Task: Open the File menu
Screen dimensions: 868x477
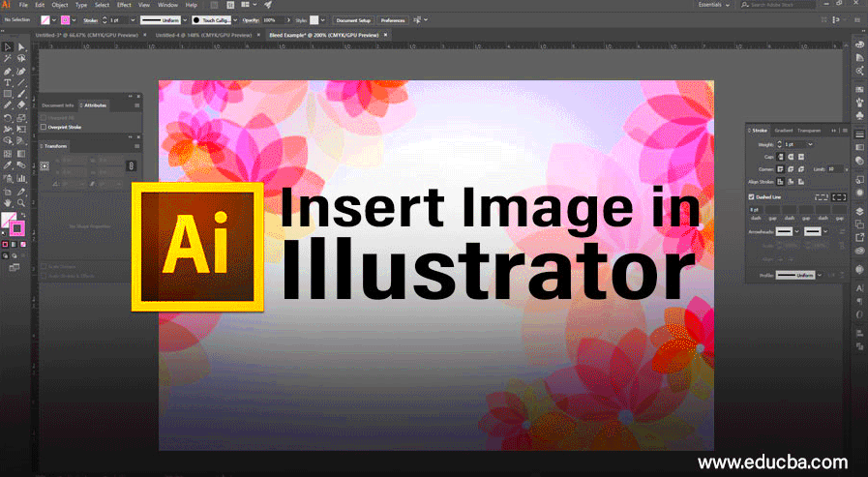Action: coord(23,5)
